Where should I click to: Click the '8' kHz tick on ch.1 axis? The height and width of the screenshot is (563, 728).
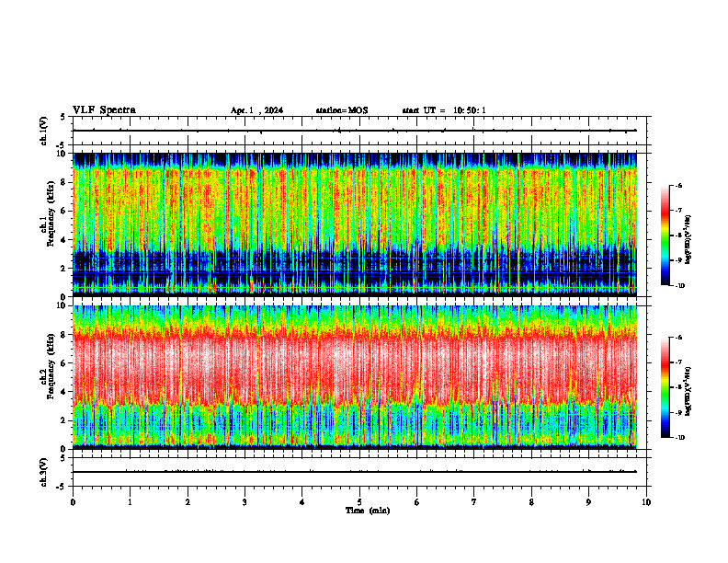[64, 182]
